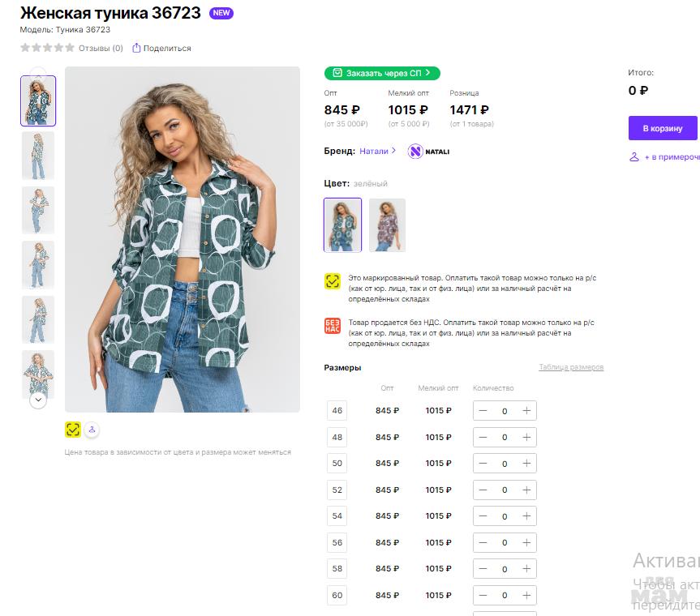Click the rating stars next to Отзывы
The width and height of the screenshot is (700, 616).
[x=47, y=48]
